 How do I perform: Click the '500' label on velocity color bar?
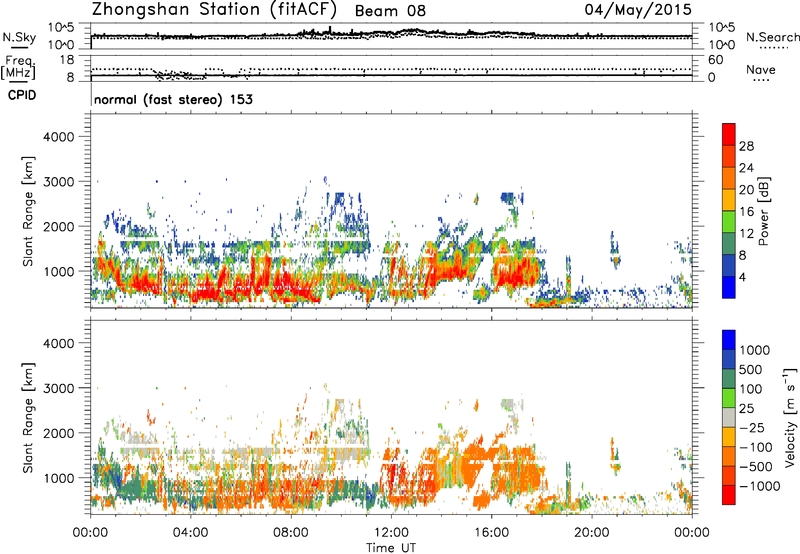point(751,370)
